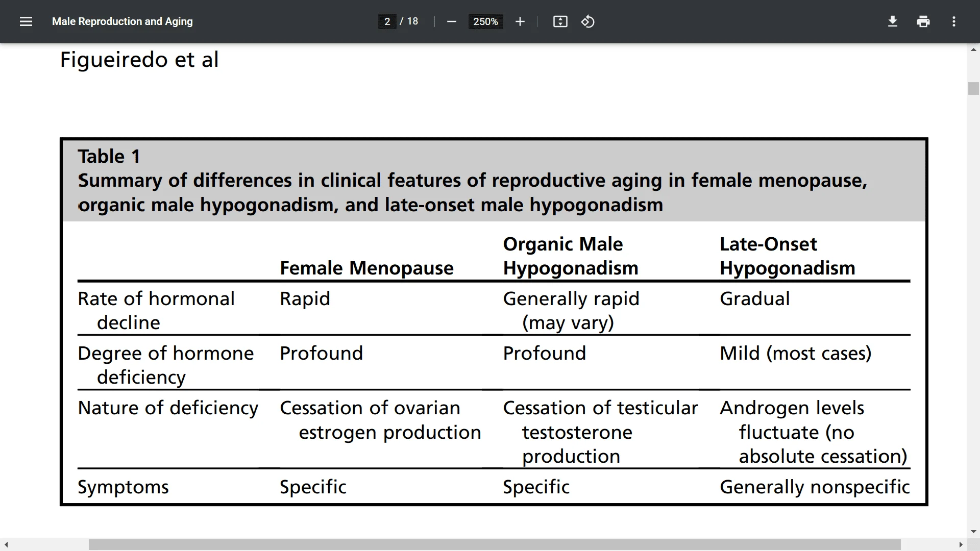Open the sidebar hamburger menu

tap(26, 21)
